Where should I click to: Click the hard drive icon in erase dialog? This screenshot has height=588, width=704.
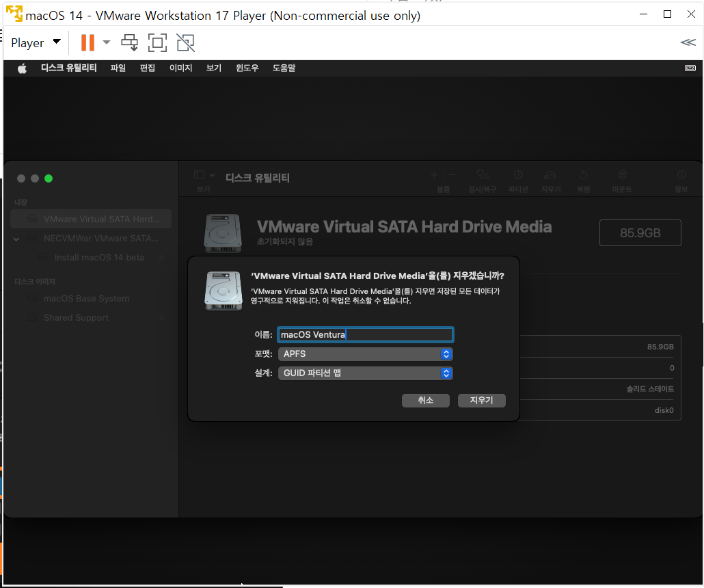[x=224, y=291]
